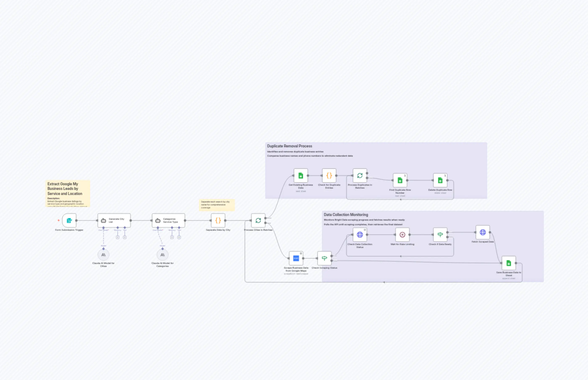Click the Claude AI Model for Cities node

(x=103, y=255)
